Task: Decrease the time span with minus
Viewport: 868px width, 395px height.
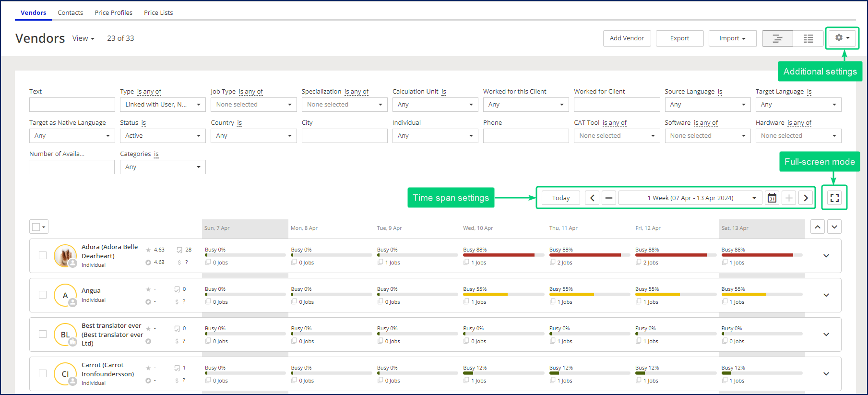Action: 609,198
